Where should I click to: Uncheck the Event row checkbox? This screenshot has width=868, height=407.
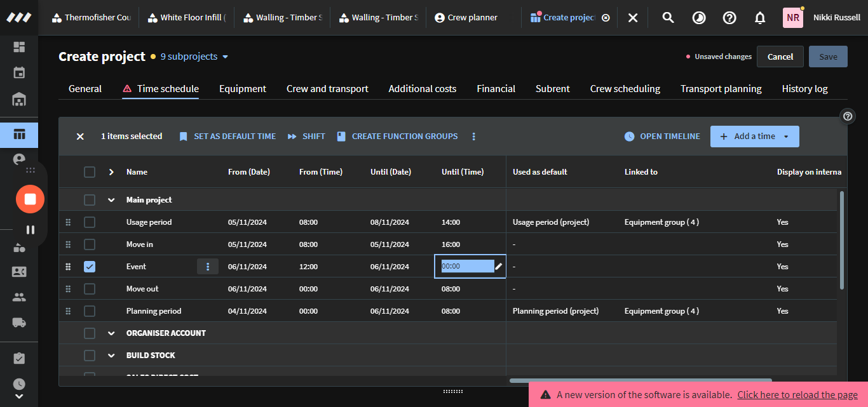coord(90,267)
